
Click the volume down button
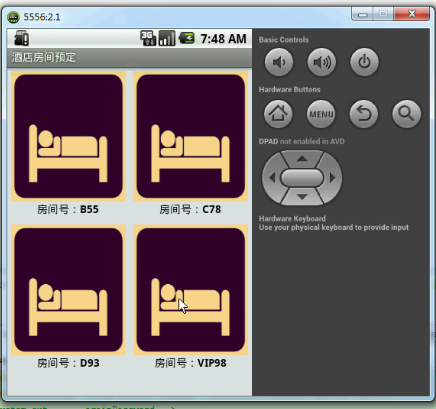click(x=279, y=62)
